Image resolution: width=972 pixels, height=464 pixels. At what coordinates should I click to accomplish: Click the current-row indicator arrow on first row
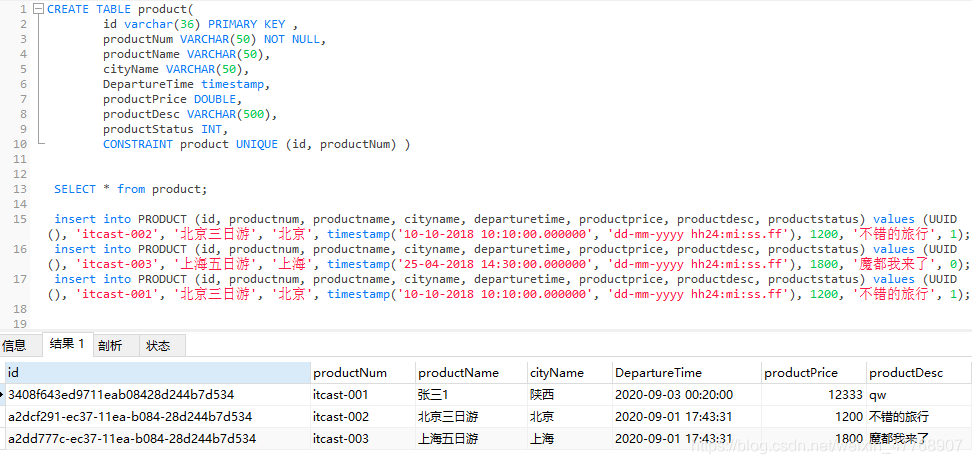click(2, 395)
